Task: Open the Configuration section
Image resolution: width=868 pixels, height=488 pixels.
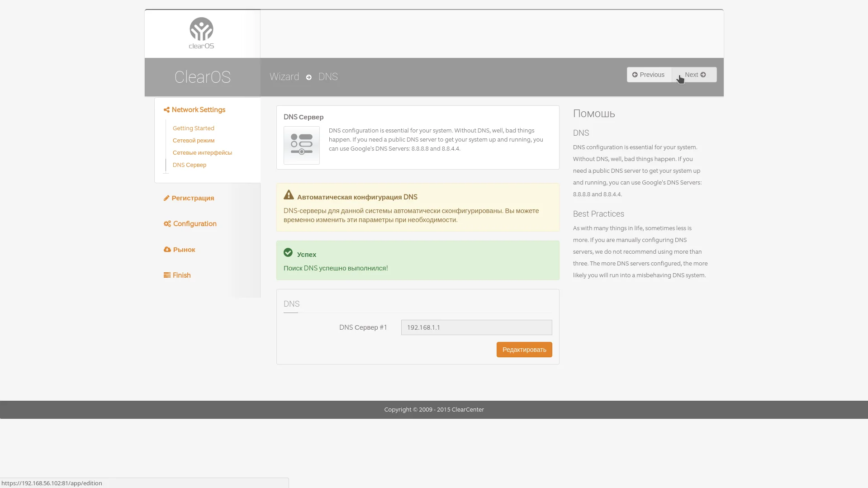Action: [190, 224]
